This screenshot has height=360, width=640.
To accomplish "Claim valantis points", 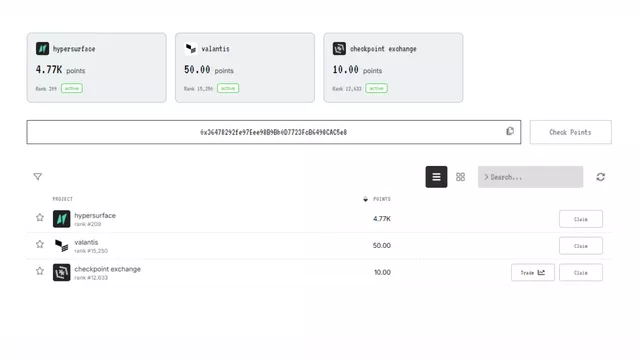I will [x=581, y=246].
